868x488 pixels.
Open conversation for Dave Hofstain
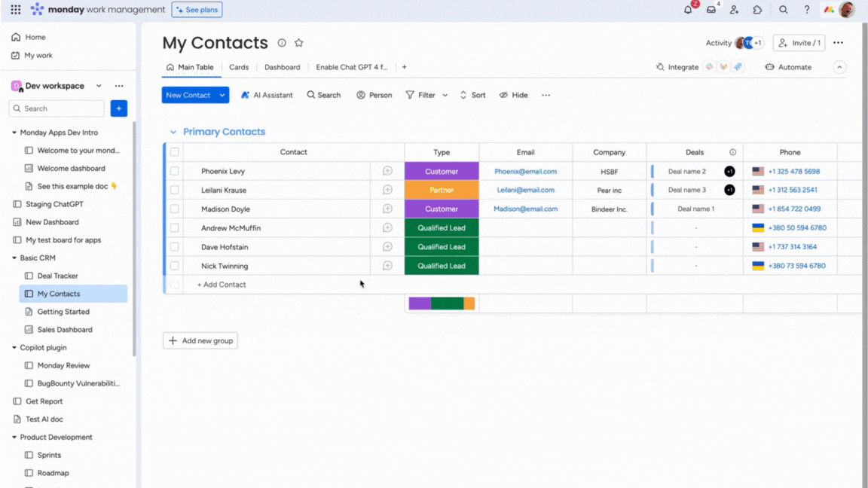[387, 247]
